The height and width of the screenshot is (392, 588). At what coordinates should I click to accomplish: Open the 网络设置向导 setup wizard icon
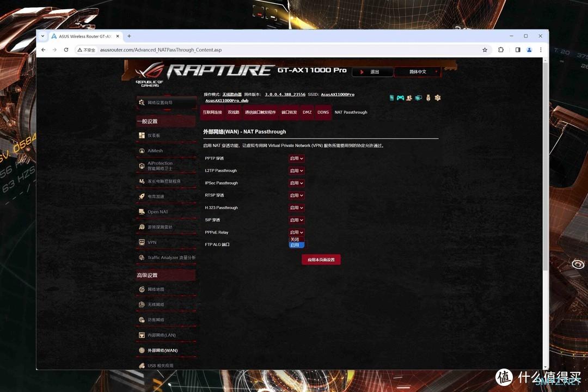[x=142, y=102]
